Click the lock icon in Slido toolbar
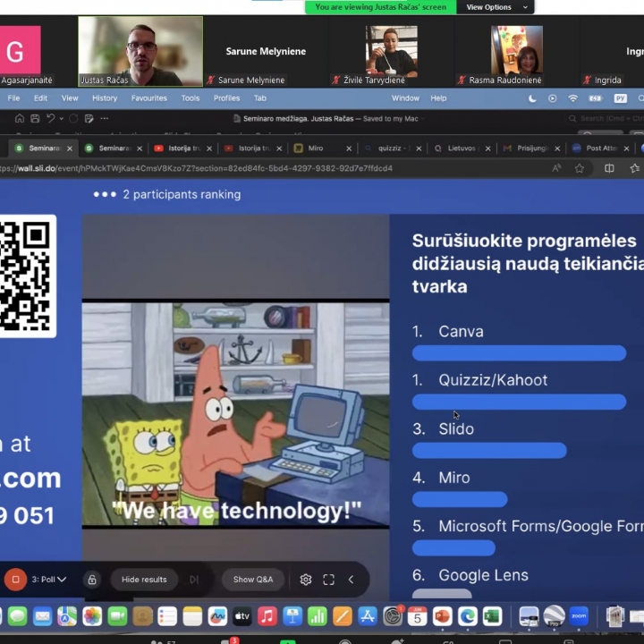The image size is (644, 644). click(92, 580)
